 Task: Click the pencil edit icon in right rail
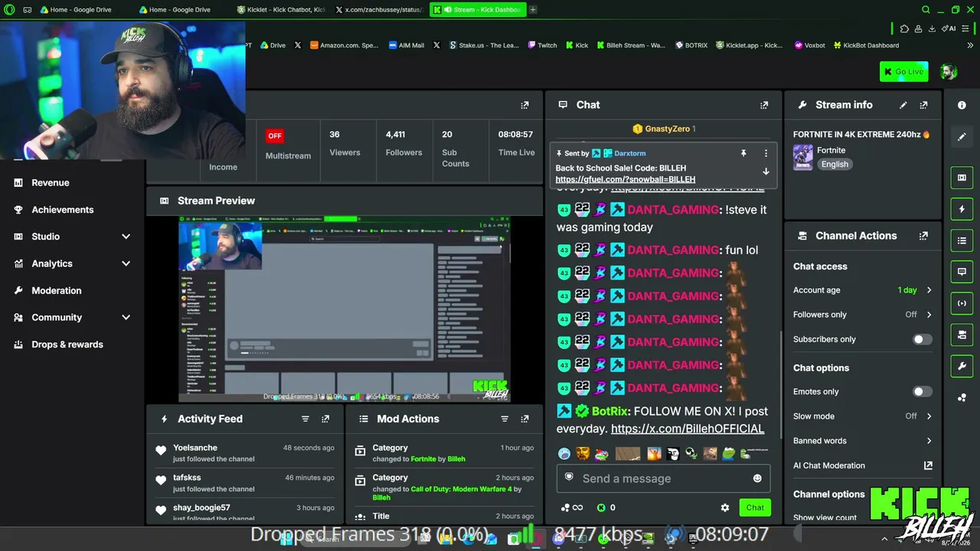coord(962,137)
